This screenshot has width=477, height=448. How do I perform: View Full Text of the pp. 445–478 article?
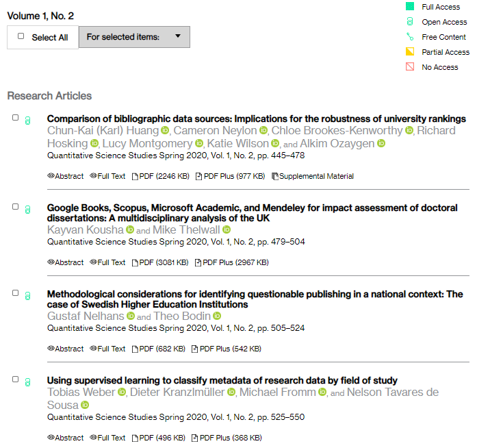[107, 176]
